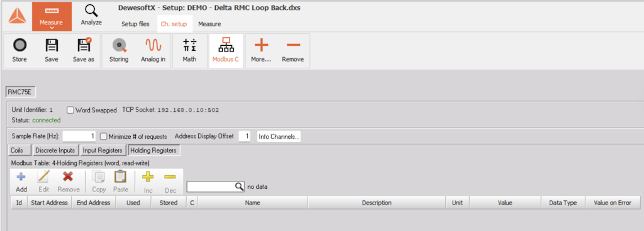
Task: Click the Name column header
Action: 253,203
